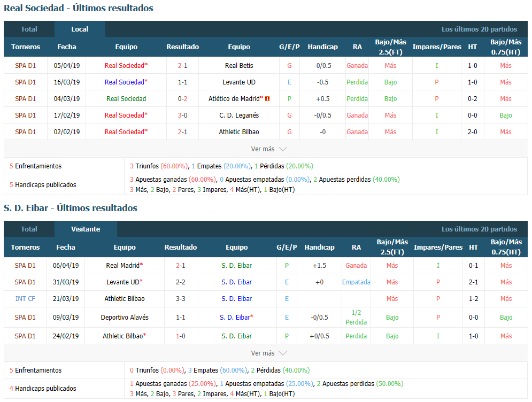Click the Real Sociedad - Últimos resultados heading
This screenshot has height=402, width=532.
click(79, 8)
